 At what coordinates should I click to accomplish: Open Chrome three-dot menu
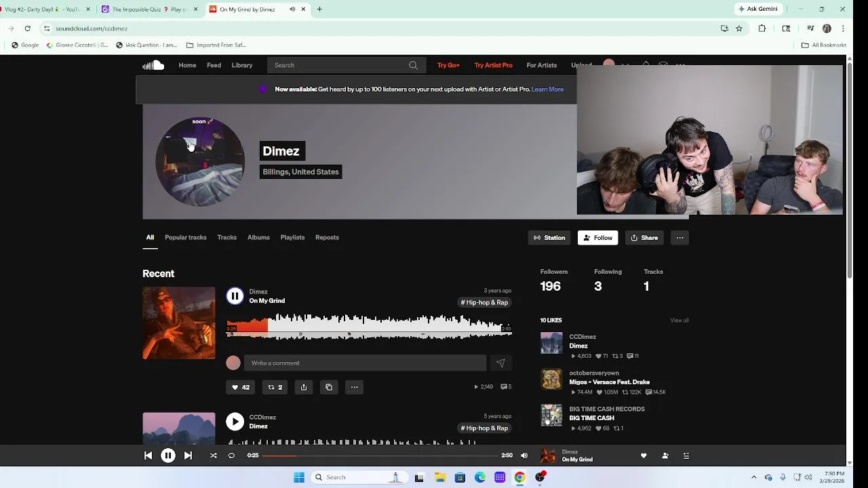pyautogui.click(x=843, y=28)
